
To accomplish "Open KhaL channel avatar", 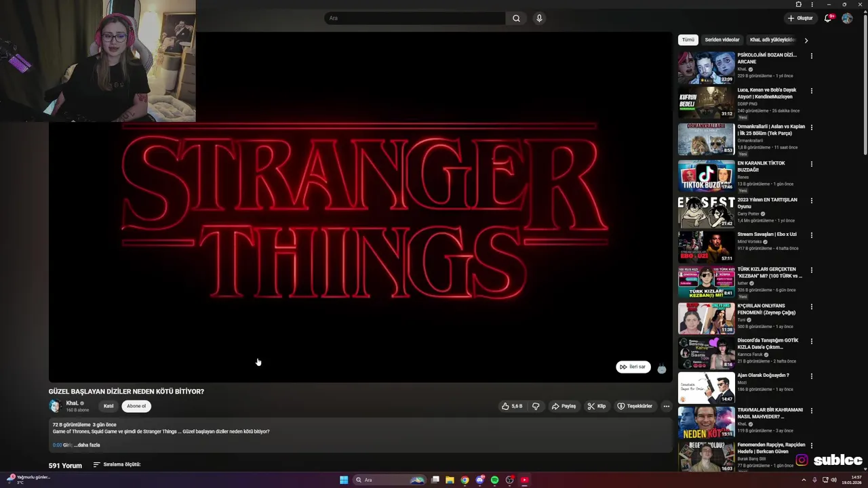I will (55, 406).
